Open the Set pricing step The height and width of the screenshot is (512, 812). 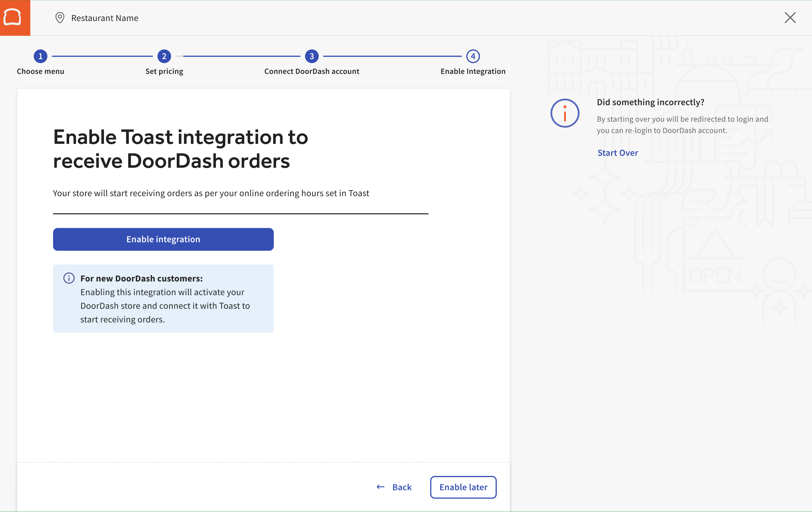[164, 71]
